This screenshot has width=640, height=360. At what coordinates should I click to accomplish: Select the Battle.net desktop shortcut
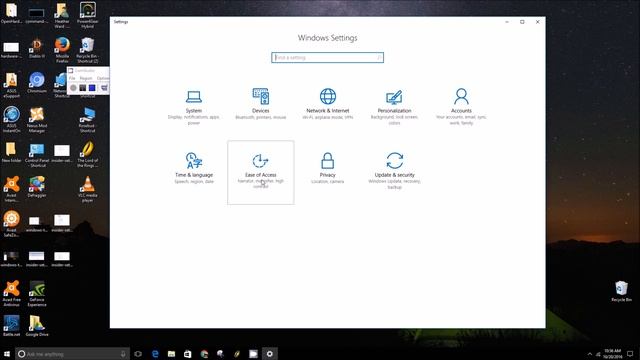click(11, 325)
